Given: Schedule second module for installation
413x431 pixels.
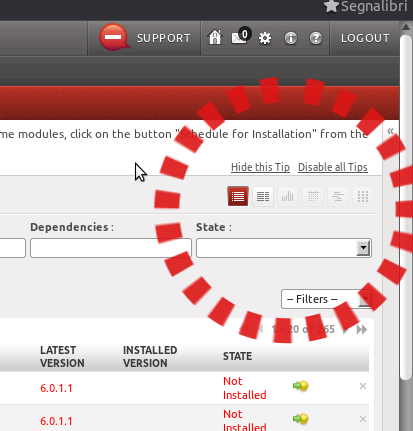Looking at the screenshot, I should point(300,419).
